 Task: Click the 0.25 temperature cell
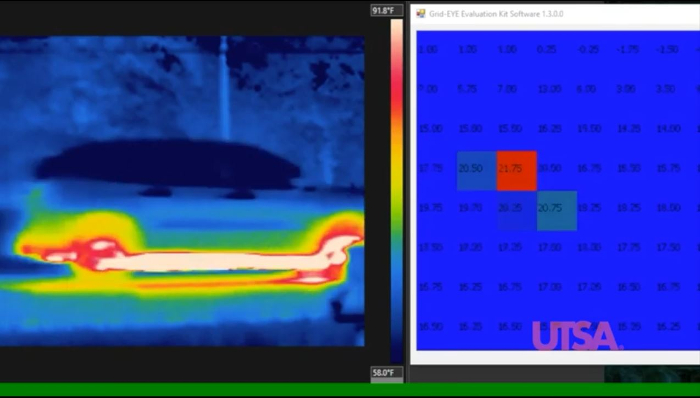coord(547,50)
